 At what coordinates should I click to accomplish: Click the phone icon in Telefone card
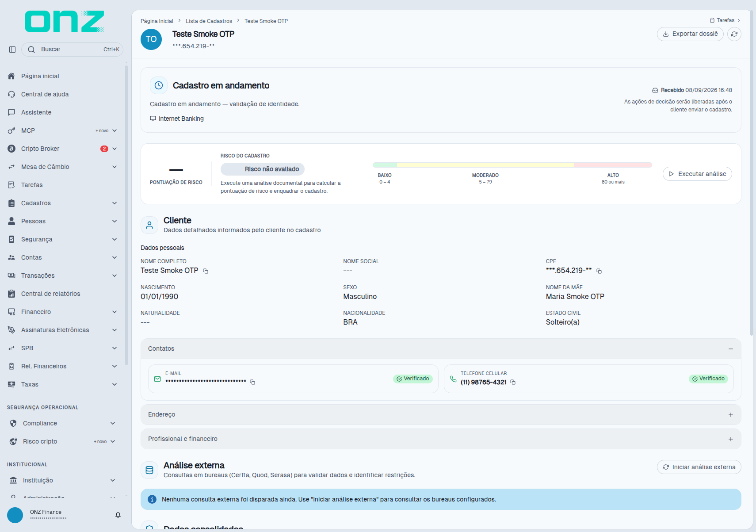[x=453, y=379]
